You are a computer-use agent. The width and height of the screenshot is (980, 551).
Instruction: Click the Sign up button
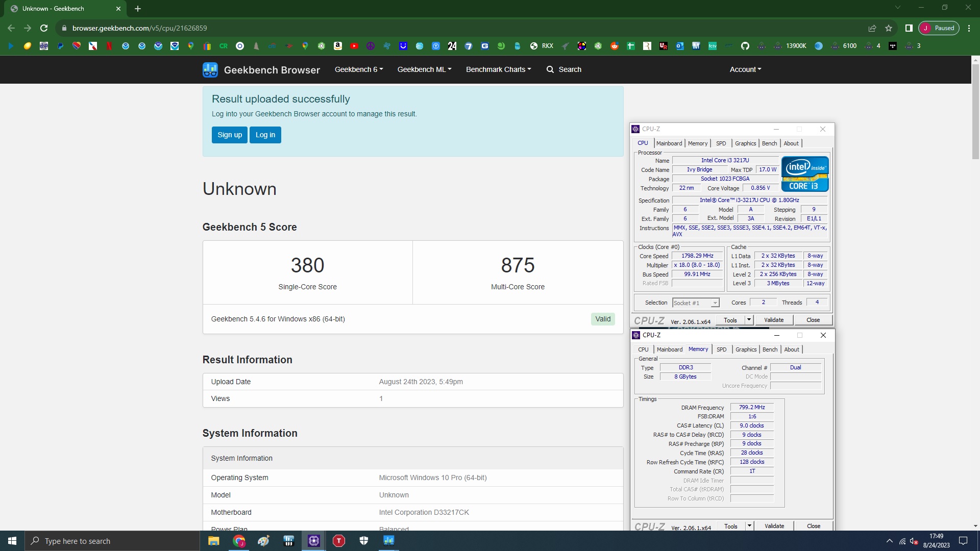[230, 135]
